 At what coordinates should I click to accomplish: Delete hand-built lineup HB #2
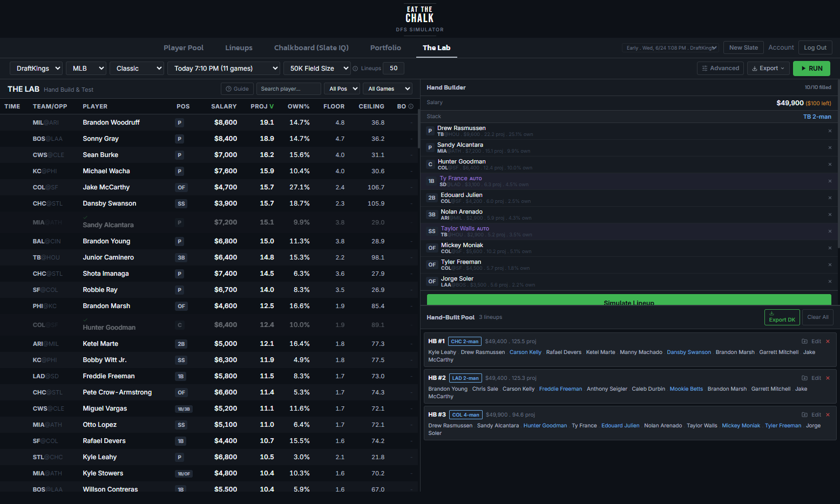[828, 378]
